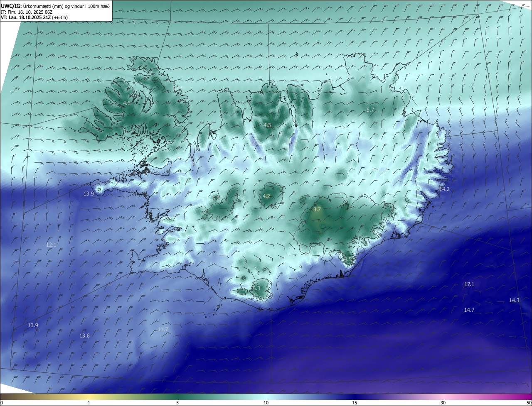Click the 17.1 value southeast of Iceland
Screen dimensions: 532x406
coord(469,284)
